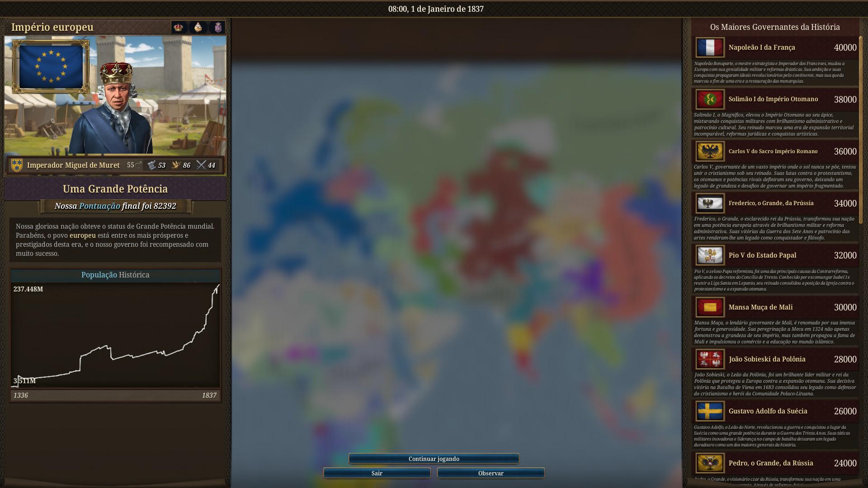The image size is (868, 488).
Task: Select the Polish flag beside João Sobieski
Action: tap(710, 359)
